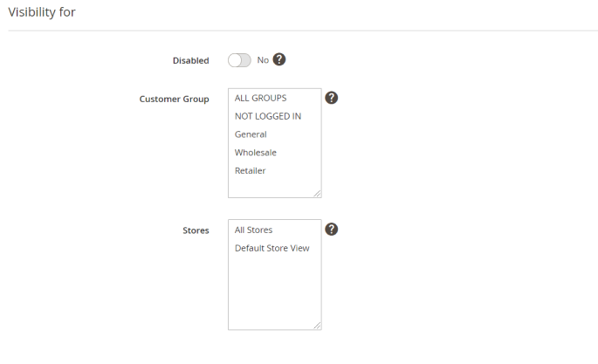The width and height of the screenshot is (598, 364).
Task: Click the Disabled field label
Action: point(191,61)
